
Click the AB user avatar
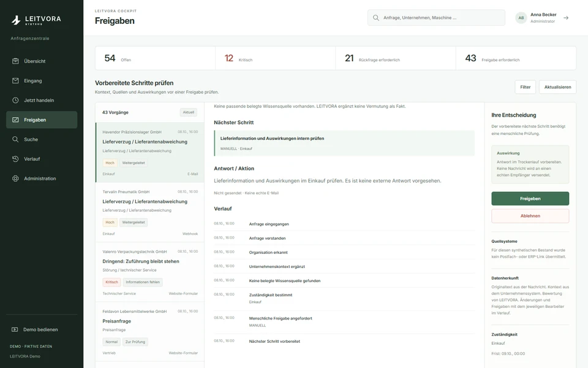click(x=521, y=18)
